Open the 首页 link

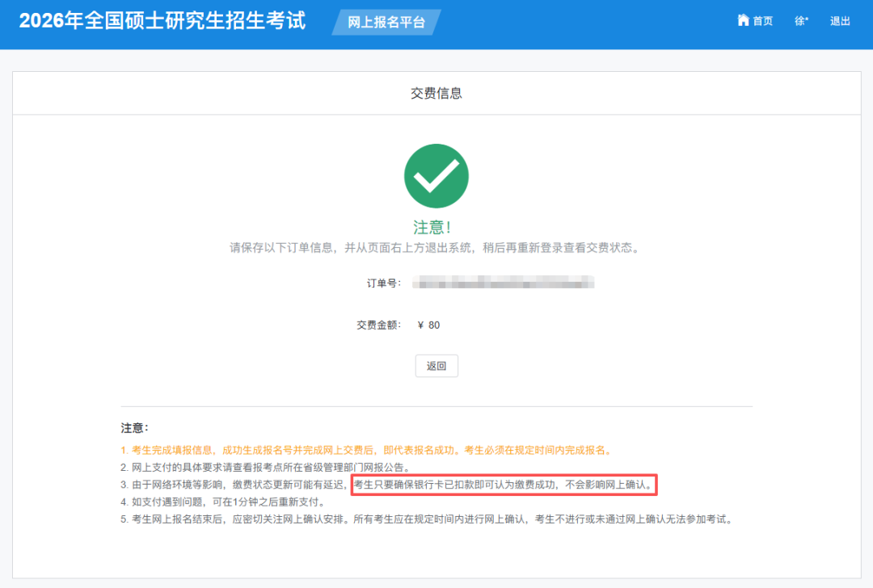(762, 21)
